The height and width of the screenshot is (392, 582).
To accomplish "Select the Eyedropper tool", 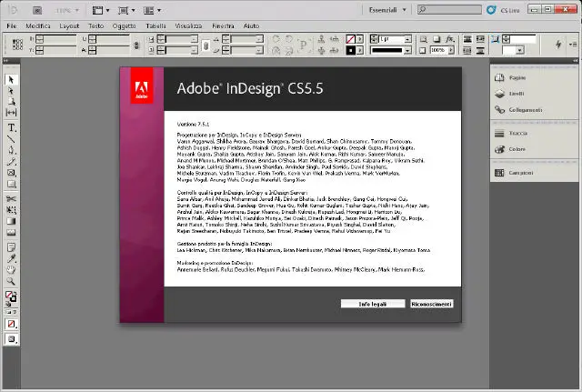I will (11, 258).
